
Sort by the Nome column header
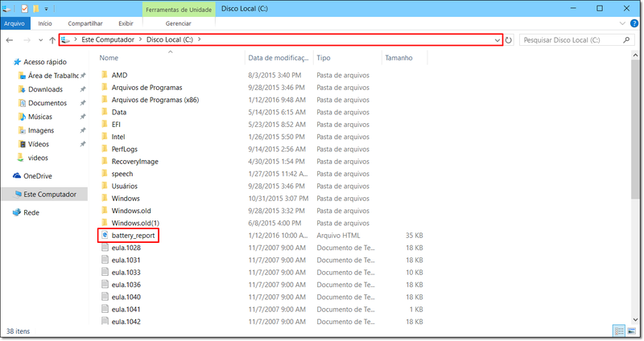coord(109,58)
